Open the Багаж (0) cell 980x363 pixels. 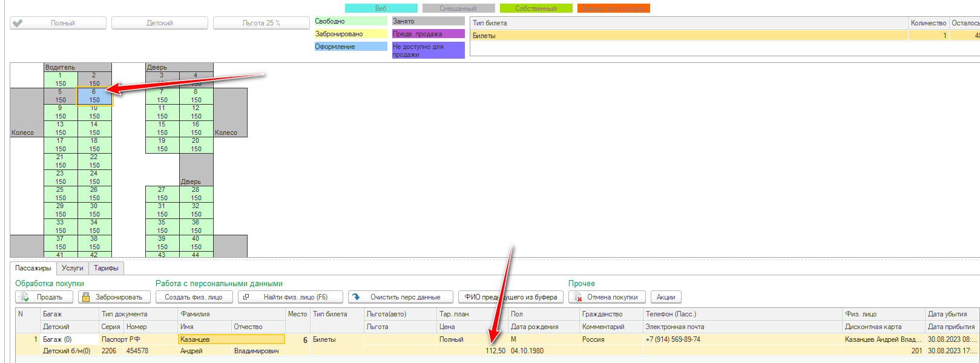(69, 339)
